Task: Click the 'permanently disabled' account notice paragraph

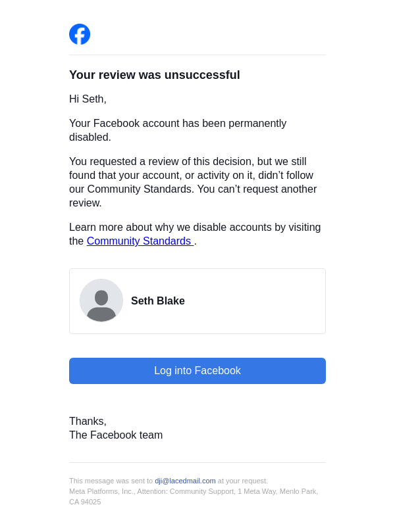Action: pos(178,130)
